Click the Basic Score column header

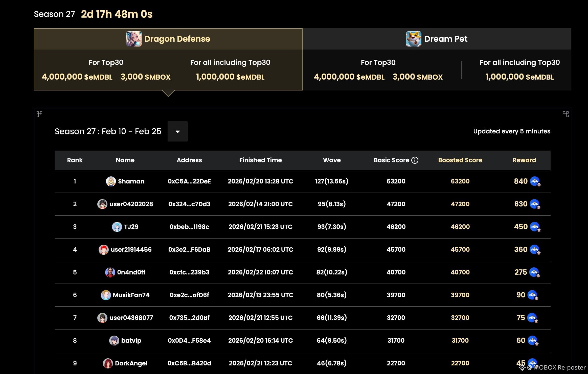[391, 160]
